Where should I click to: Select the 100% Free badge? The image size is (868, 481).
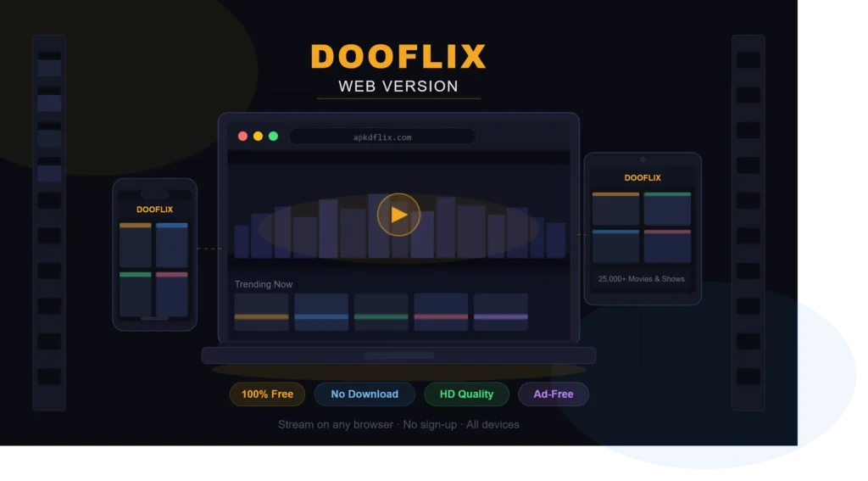tap(267, 394)
